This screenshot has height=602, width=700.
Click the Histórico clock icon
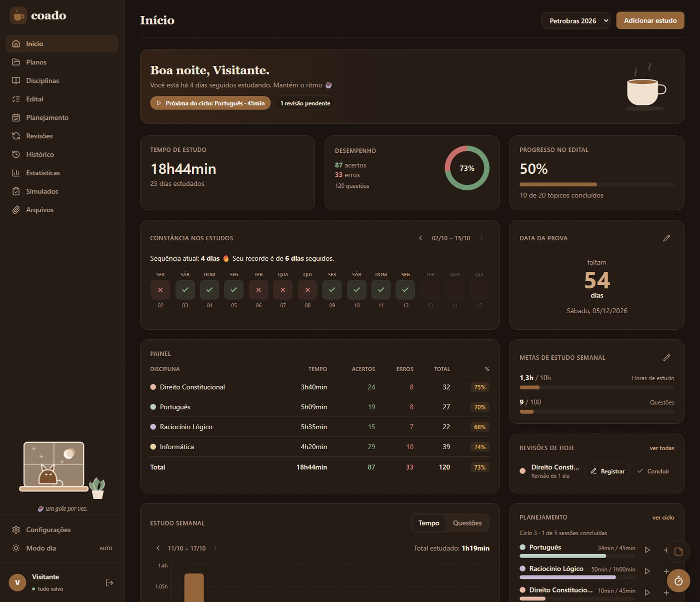pyautogui.click(x=16, y=154)
